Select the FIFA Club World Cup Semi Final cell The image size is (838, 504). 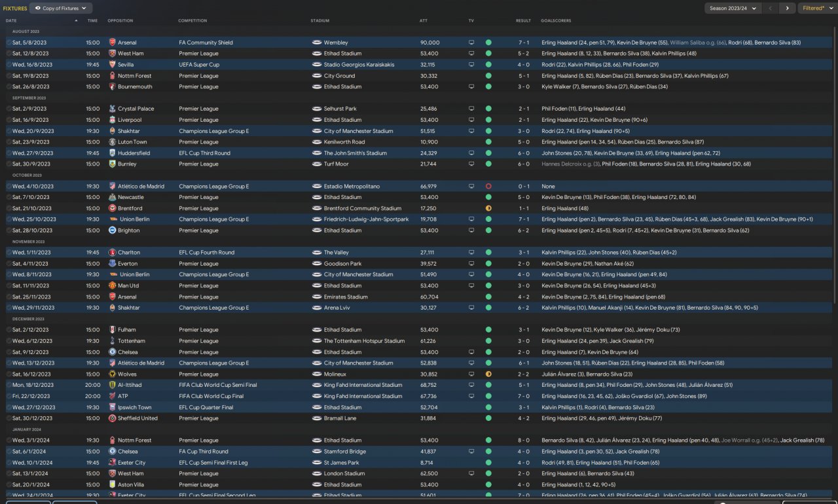217,386
